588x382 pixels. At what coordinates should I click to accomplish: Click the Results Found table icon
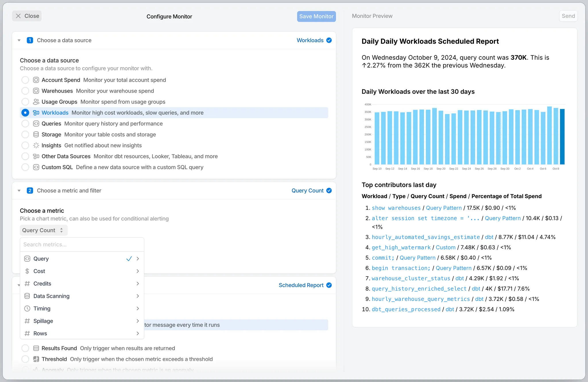click(36, 348)
